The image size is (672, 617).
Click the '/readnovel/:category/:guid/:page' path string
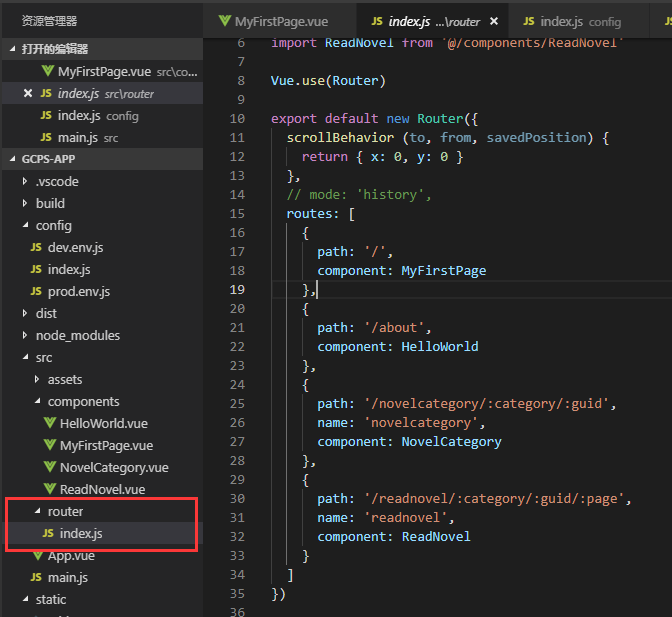point(494,499)
